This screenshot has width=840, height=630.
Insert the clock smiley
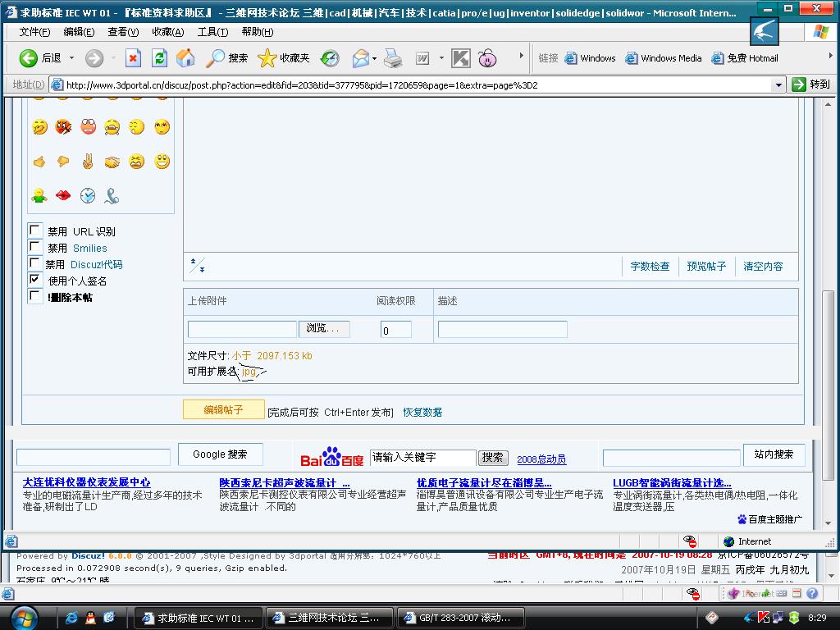tap(88, 195)
